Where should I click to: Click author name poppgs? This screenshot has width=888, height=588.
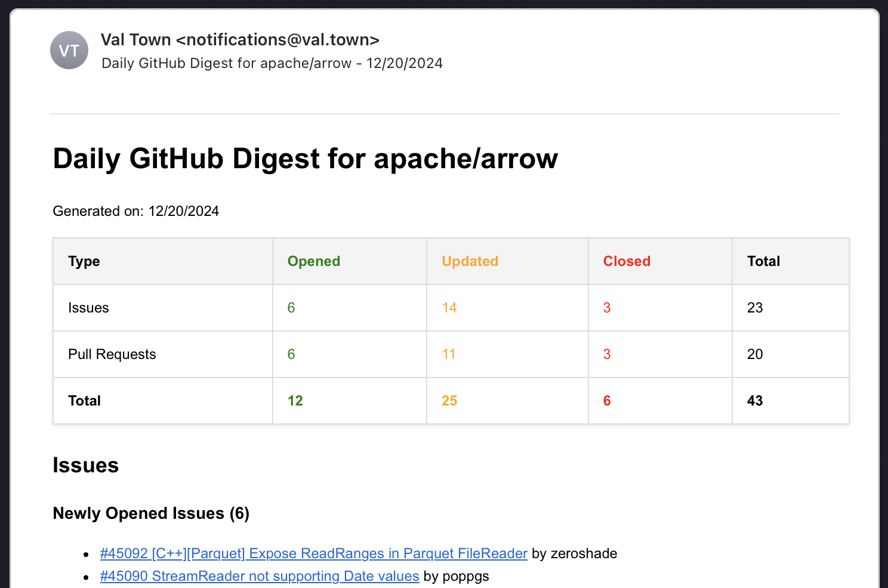click(465, 576)
